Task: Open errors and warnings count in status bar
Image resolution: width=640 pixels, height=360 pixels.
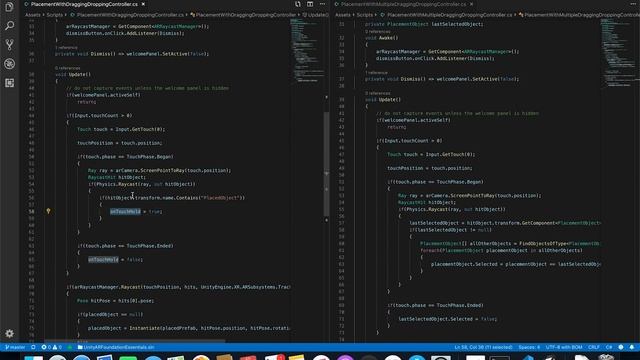Action: pyautogui.click(x=51, y=347)
